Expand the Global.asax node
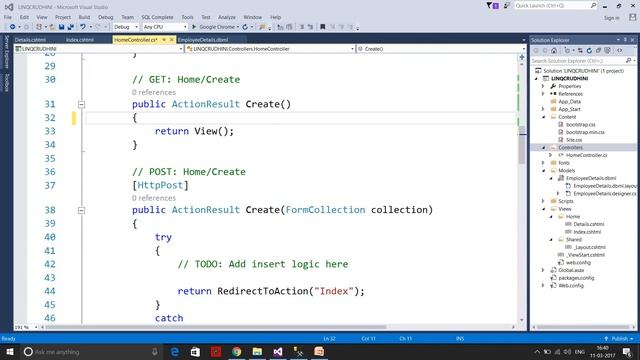Screen dimensions: 640x360 point(543,270)
